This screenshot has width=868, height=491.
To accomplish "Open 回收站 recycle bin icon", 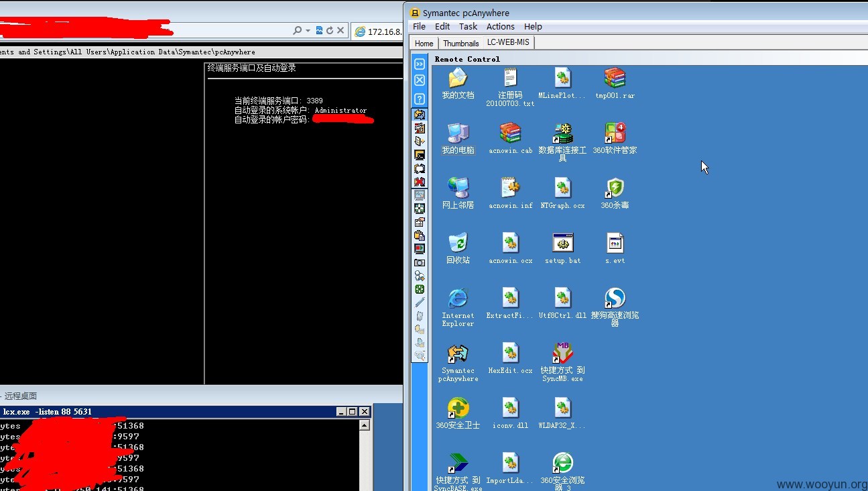I will tap(458, 243).
